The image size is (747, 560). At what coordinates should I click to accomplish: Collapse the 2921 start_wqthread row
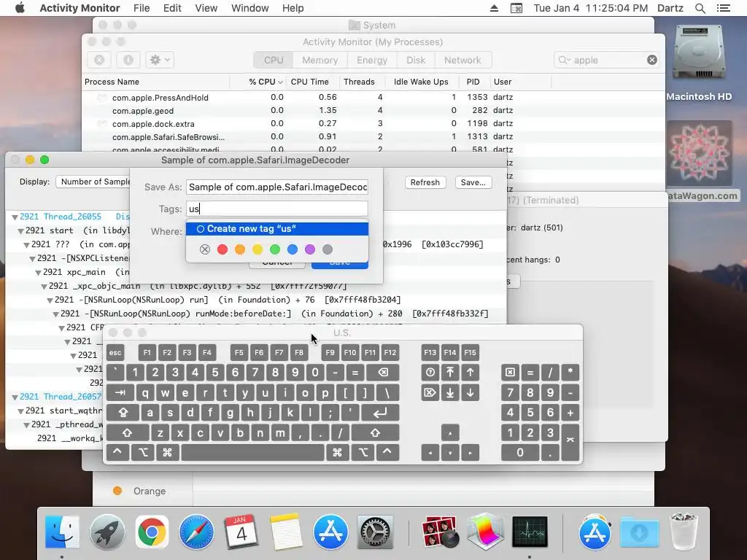pyautogui.click(x=20, y=411)
